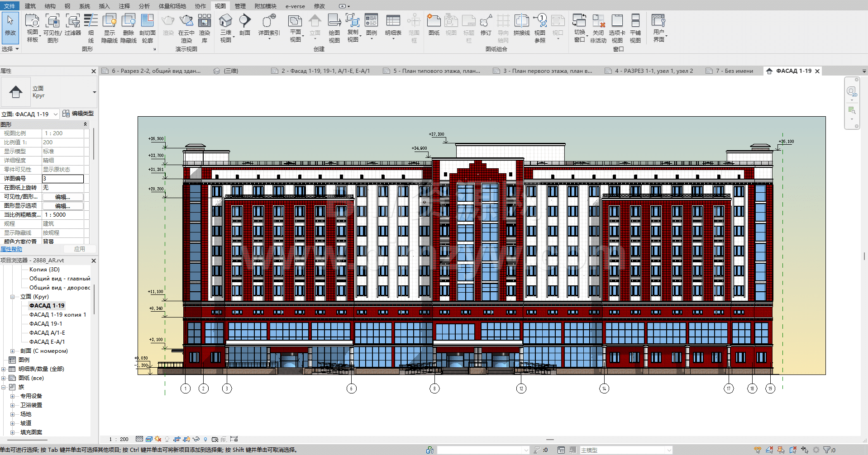Screen dimensions: 868x455
Task: Click 选项卡视图 tab views
Action: click(x=617, y=28)
